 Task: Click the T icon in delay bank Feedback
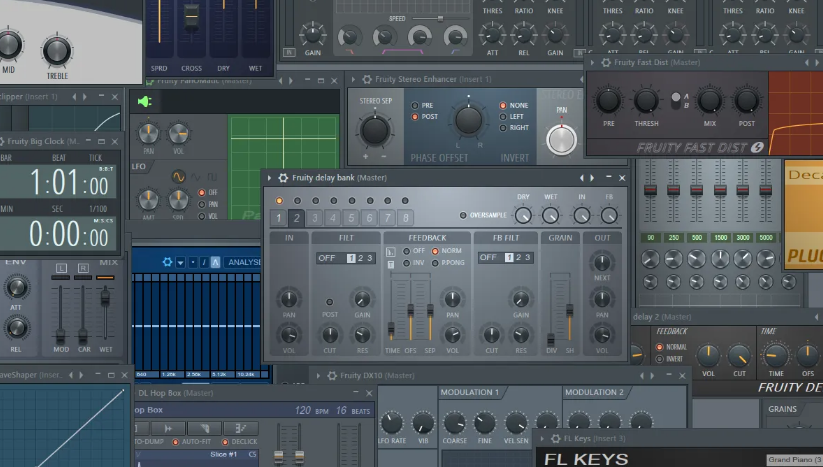[x=391, y=264]
